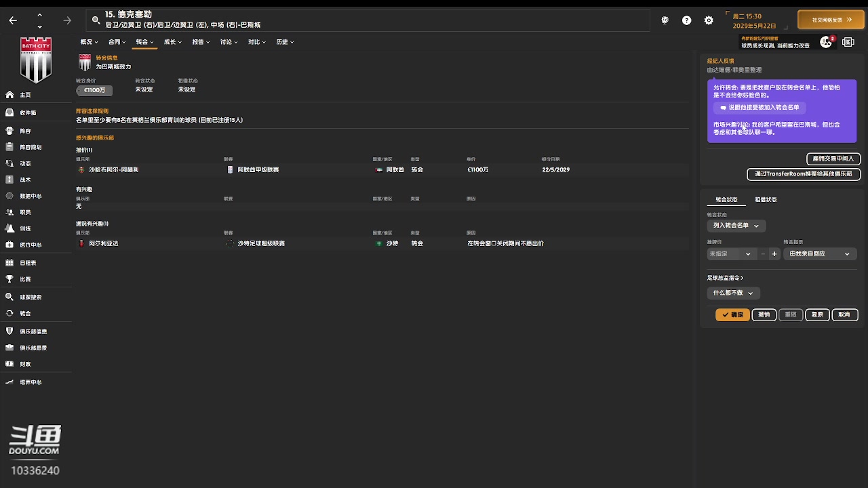
Task: Open 转会 transfers in the sidebar
Action: click(x=25, y=313)
